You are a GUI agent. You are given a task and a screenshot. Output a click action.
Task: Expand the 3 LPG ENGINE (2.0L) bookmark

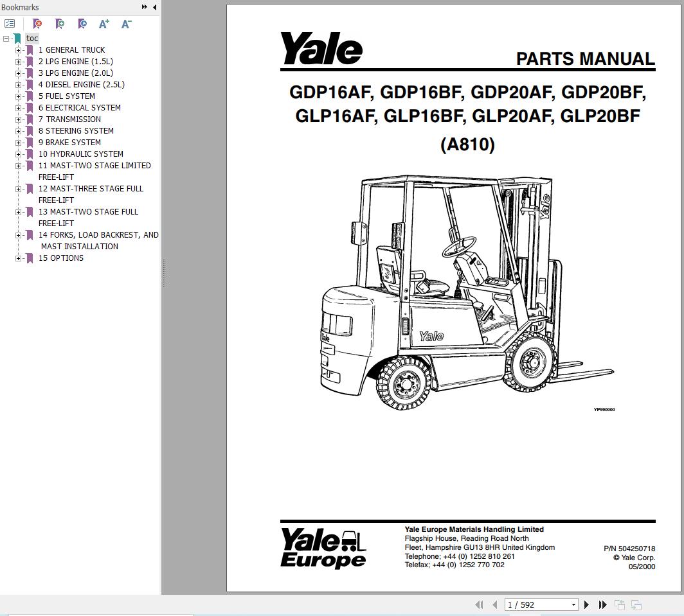(18, 73)
